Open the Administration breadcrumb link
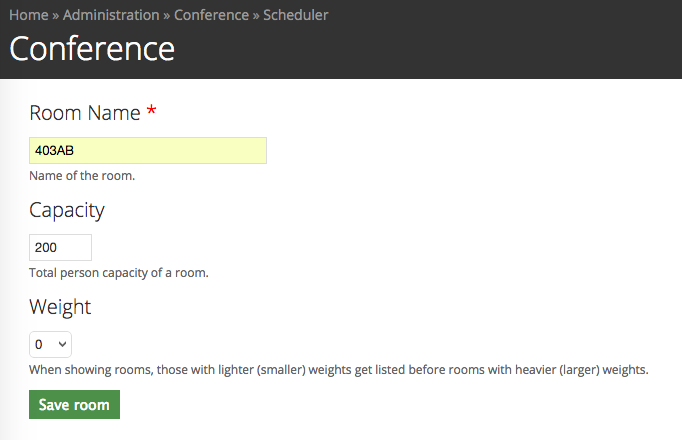Image resolution: width=682 pixels, height=440 pixels. pyautogui.click(x=111, y=15)
